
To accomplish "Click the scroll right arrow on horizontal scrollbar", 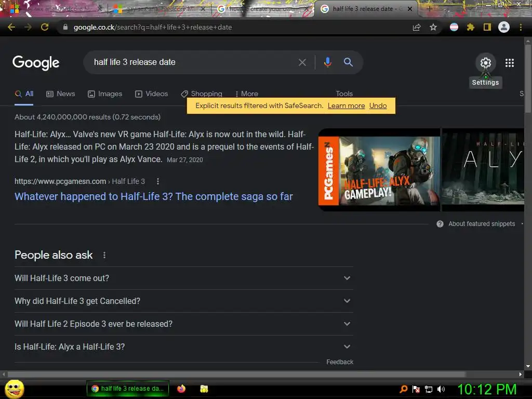I will [521, 374].
